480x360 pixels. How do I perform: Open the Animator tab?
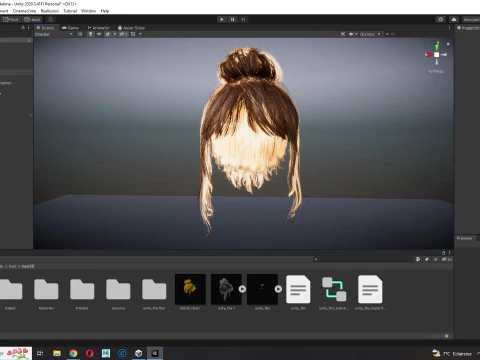pos(99,28)
